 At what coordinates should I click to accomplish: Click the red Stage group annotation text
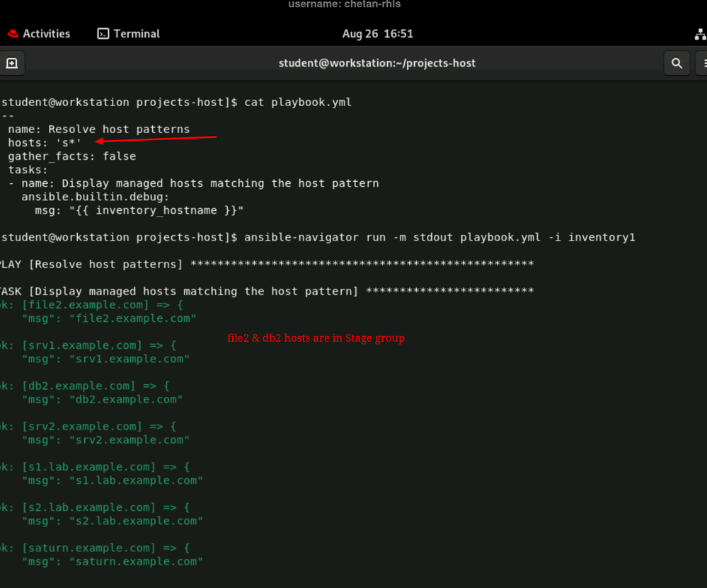point(316,338)
